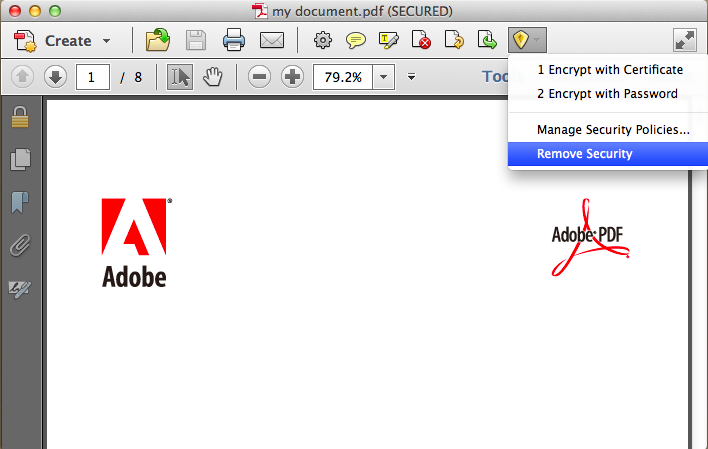Image resolution: width=708 pixels, height=449 pixels.
Task: Open the zoom level dropdown arrow
Action: pyautogui.click(x=383, y=77)
